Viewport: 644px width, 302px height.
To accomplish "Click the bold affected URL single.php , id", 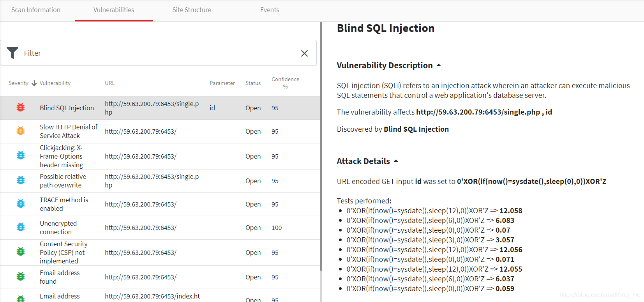I will tap(484, 112).
